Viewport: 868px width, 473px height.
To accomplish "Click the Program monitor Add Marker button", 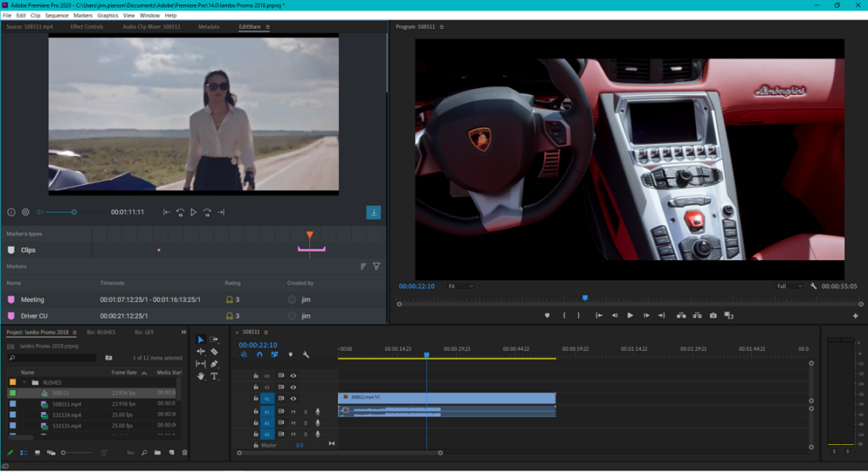I will pos(547,315).
